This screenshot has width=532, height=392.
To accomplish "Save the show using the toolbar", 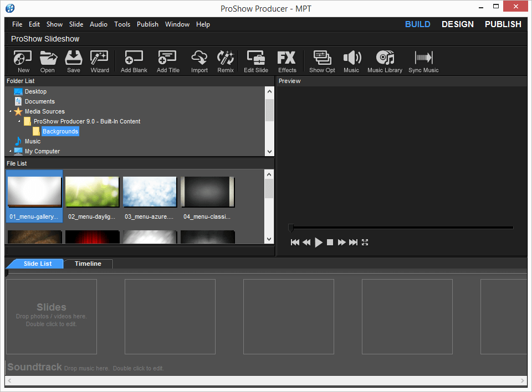I will 74,61.
